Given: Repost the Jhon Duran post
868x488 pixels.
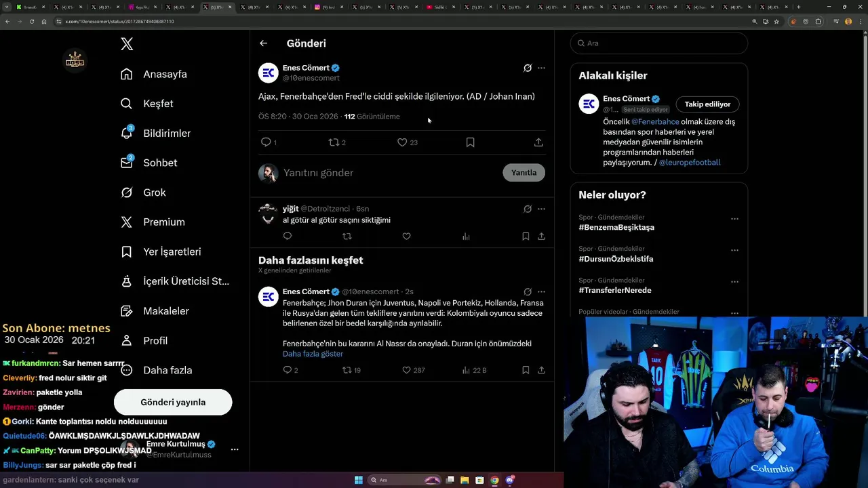Looking at the screenshot, I should coord(347,370).
